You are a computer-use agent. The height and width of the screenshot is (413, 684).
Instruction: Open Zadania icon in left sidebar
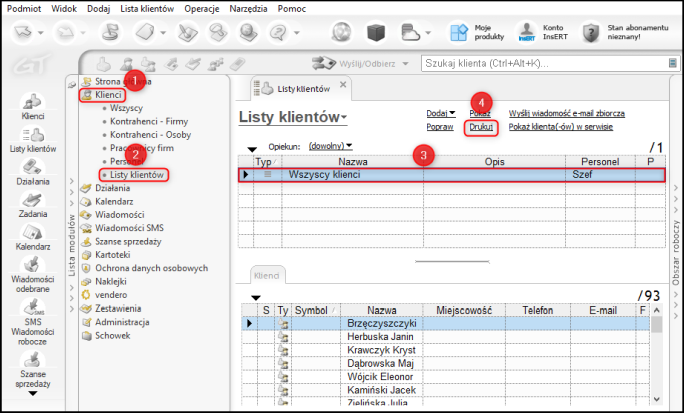32,204
